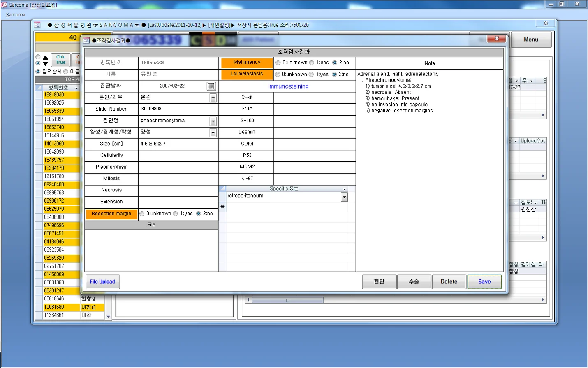
Task: Click the orange Malignancy label
Action: (247, 63)
